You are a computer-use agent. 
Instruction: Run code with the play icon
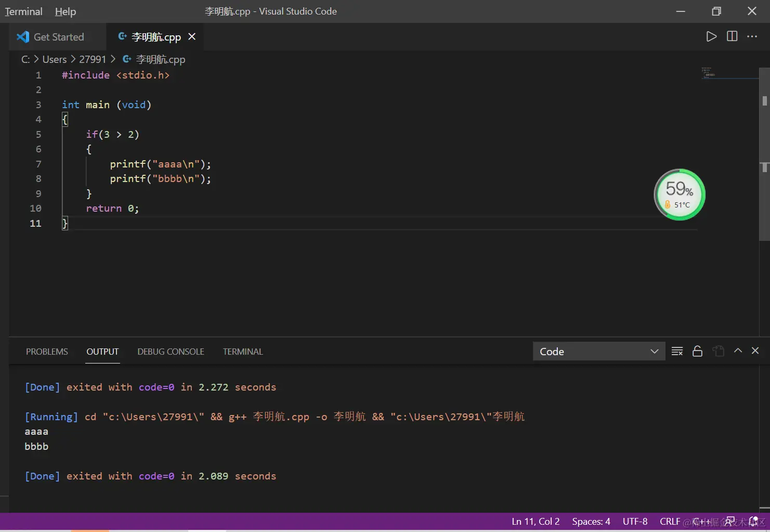[711, 36]
